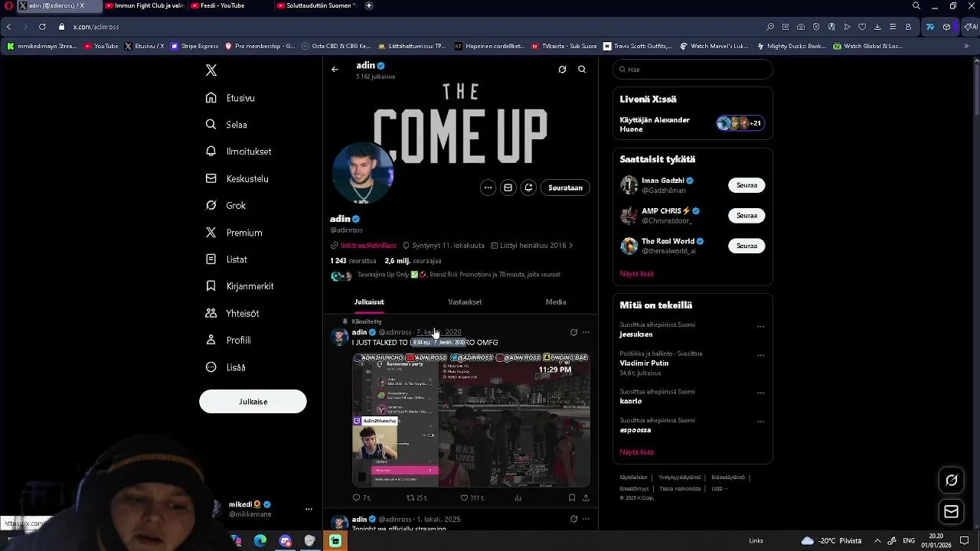Click the back arrow on adin's profile

335,70
